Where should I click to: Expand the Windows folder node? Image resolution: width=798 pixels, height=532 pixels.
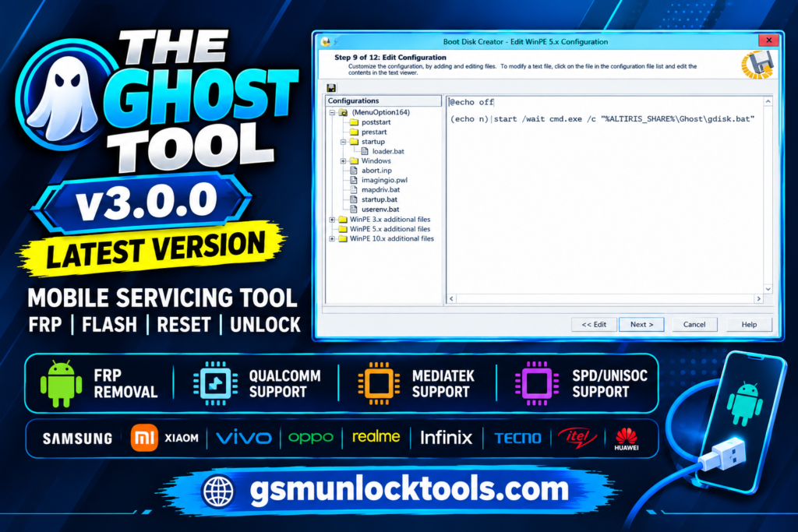[x=343, y=161]
